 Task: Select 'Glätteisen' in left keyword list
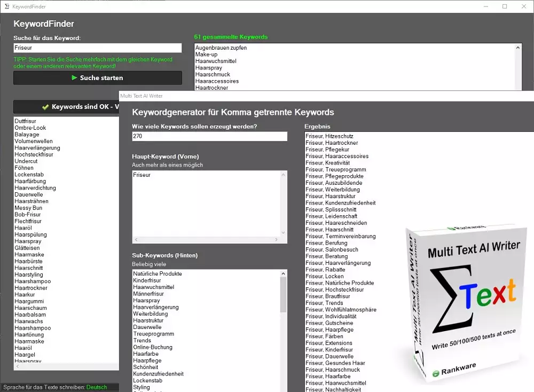click(27, 248)
